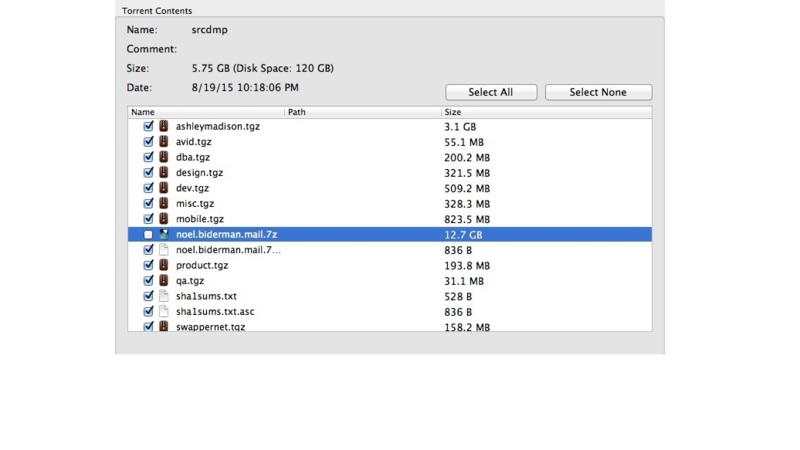The width and height of the screenshot is (800, 450).
Task: Uncheck the ashleymadison.tgz checkbox
Action: (x=148, y=126)
